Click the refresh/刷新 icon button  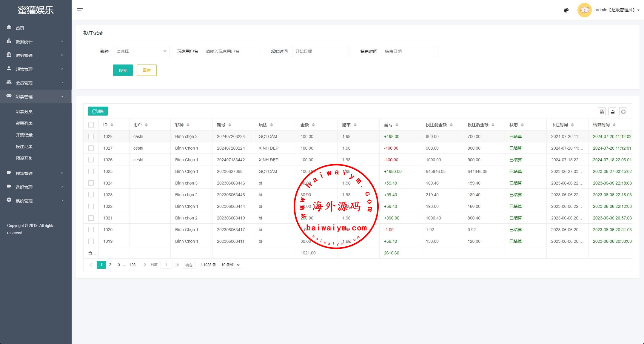point(98,111)
